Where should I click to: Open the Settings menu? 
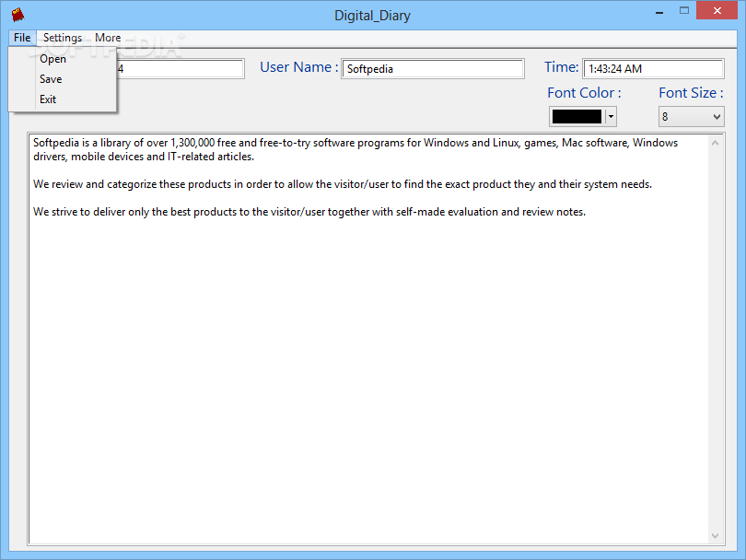[x=63, y=38]
